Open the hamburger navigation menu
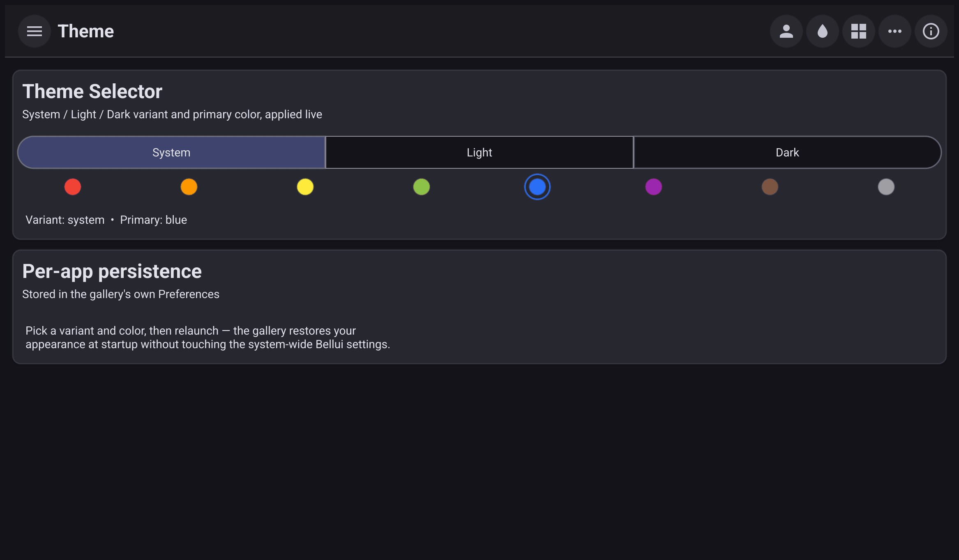The height and width of the screenshot is (560, 959). [x=35, y=31]
